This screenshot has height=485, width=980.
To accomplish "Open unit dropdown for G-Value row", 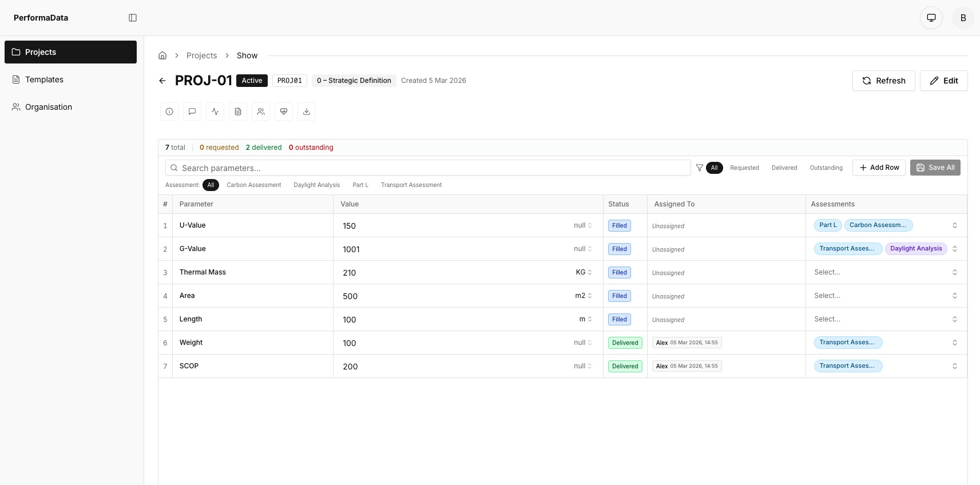I will coord(583,249).
